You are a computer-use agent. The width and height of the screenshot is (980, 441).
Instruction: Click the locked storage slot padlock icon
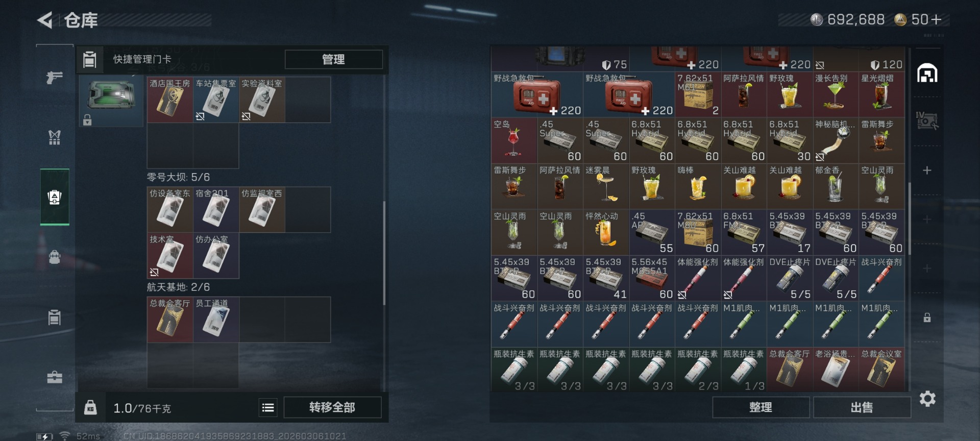click(x=927, y=317)
